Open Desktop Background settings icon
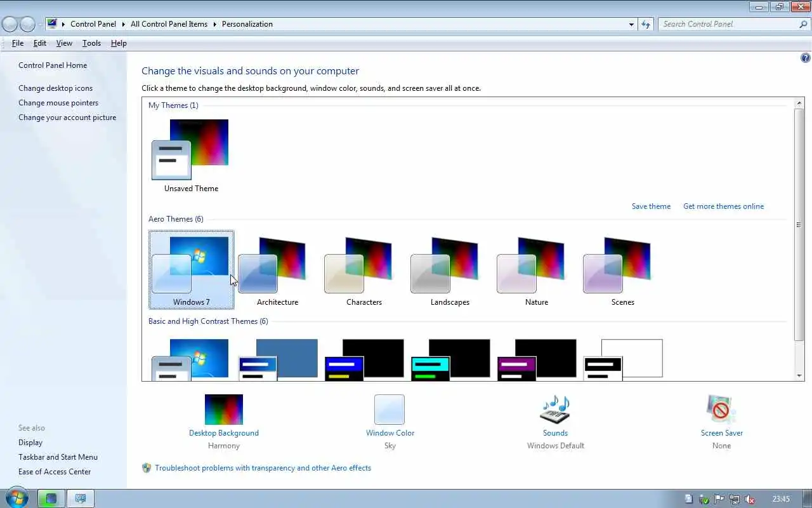 click(x=224, y=410)
